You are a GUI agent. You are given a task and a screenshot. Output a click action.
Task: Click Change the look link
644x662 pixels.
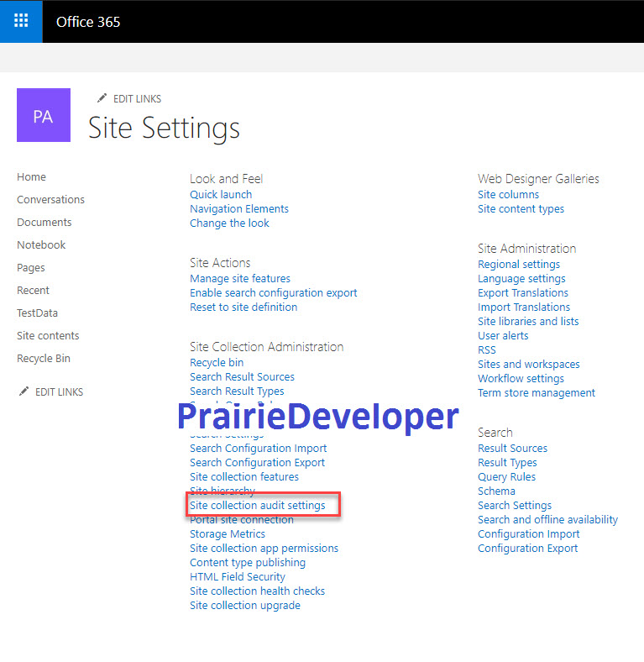(229, 223)
